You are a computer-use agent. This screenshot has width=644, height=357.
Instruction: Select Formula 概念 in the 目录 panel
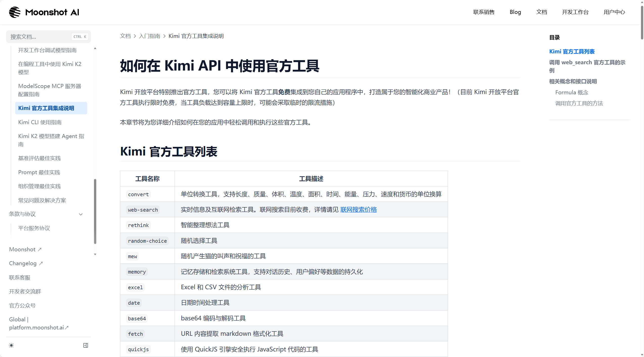click(571, 92)
